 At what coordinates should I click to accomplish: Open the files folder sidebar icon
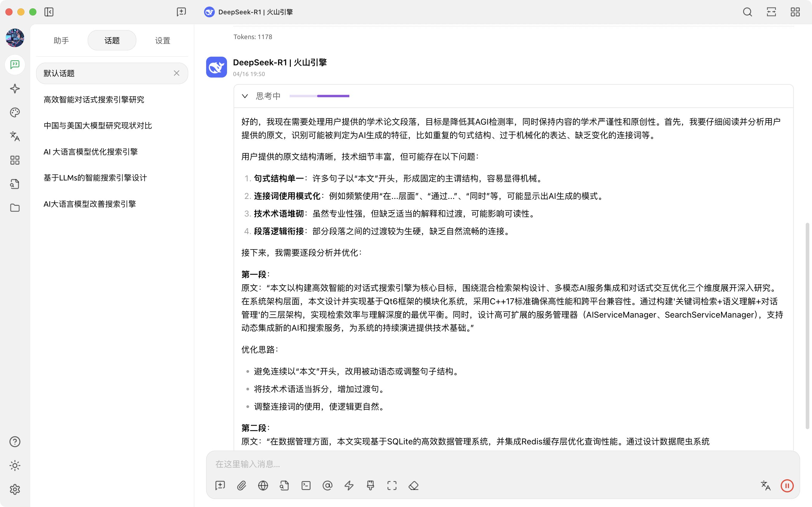[15, 208]
